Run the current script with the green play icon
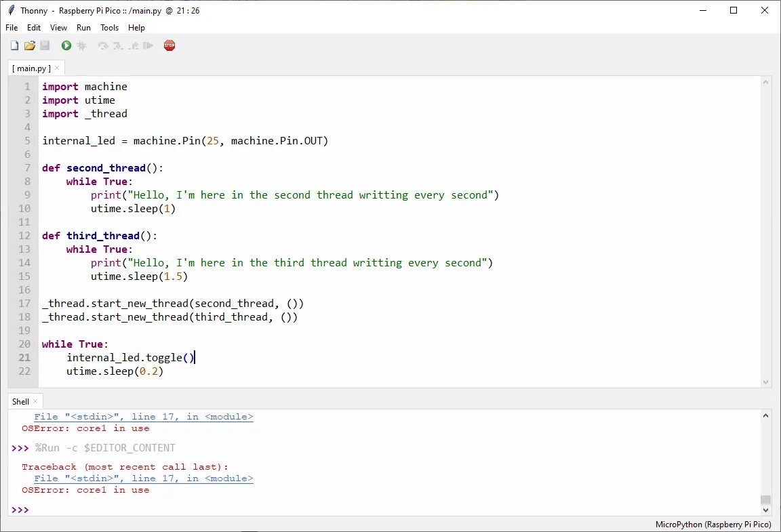781x532 pixels. [x=66, y=46]
